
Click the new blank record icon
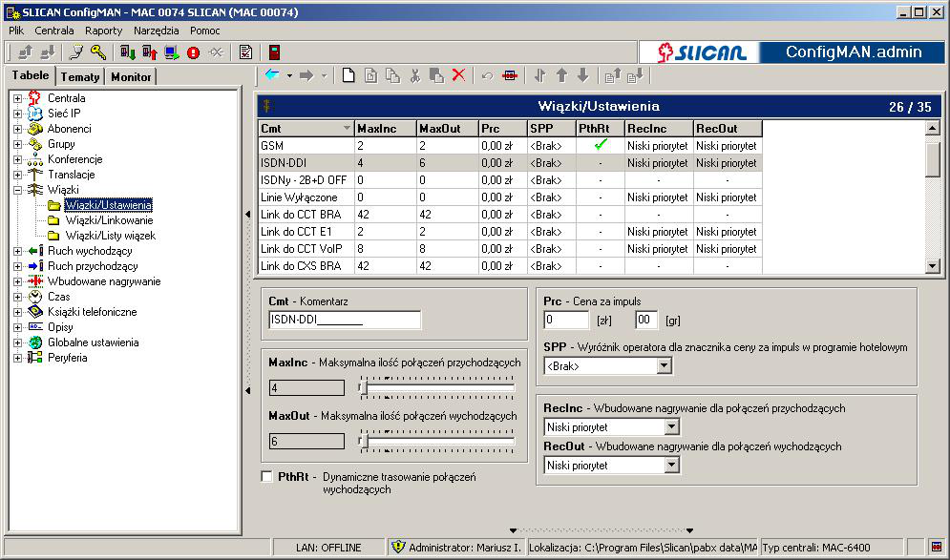pos(348,75)
